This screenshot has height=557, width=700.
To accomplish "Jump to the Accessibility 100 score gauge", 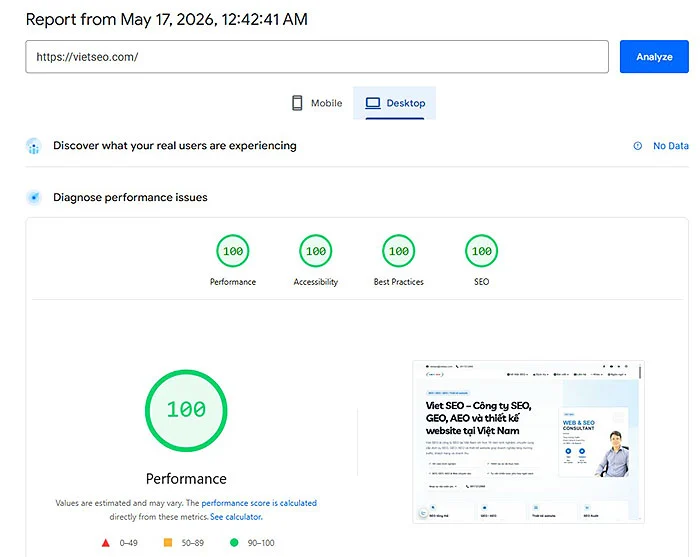I will (x=316, y=251).
